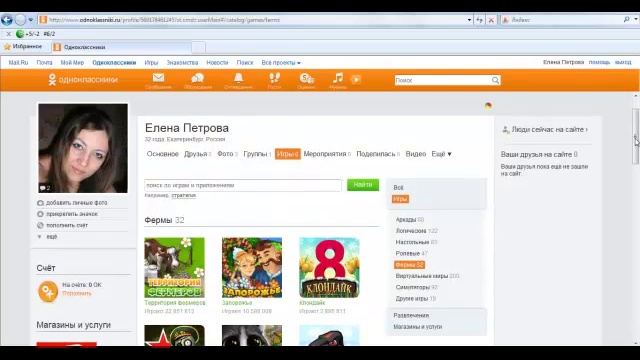
Task: Click the search magnifier icon in header
Action: coord(495,80)
